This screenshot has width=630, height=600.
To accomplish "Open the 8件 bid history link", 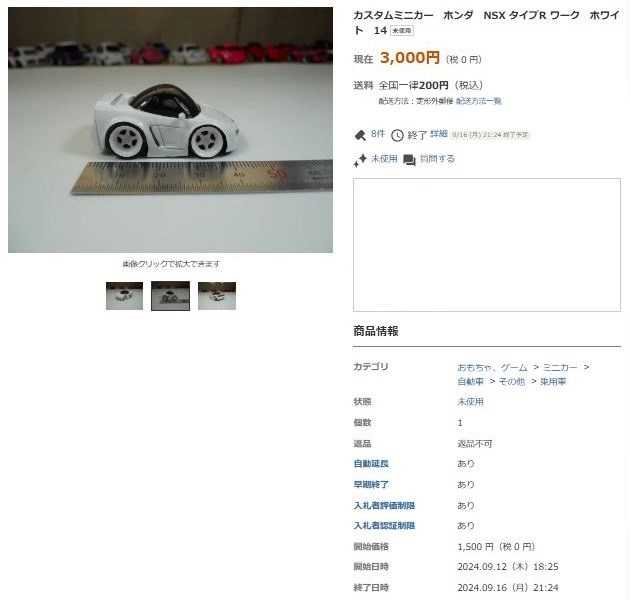I will click(377, 134).
